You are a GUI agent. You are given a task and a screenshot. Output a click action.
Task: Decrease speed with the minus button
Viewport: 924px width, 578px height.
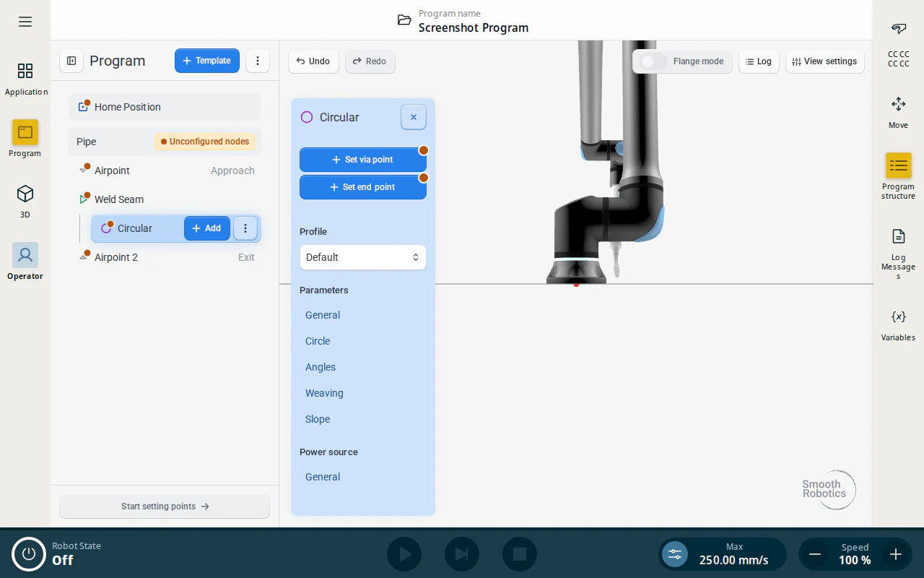point(815,554)
